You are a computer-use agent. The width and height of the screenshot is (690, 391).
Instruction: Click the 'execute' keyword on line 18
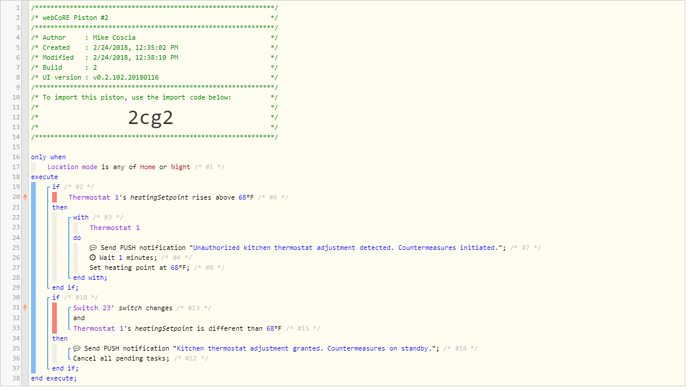tap(44, 177)
